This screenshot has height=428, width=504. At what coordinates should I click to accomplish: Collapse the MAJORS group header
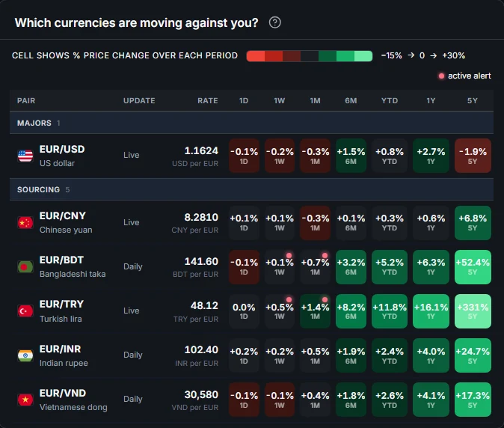tap(252, 123)
